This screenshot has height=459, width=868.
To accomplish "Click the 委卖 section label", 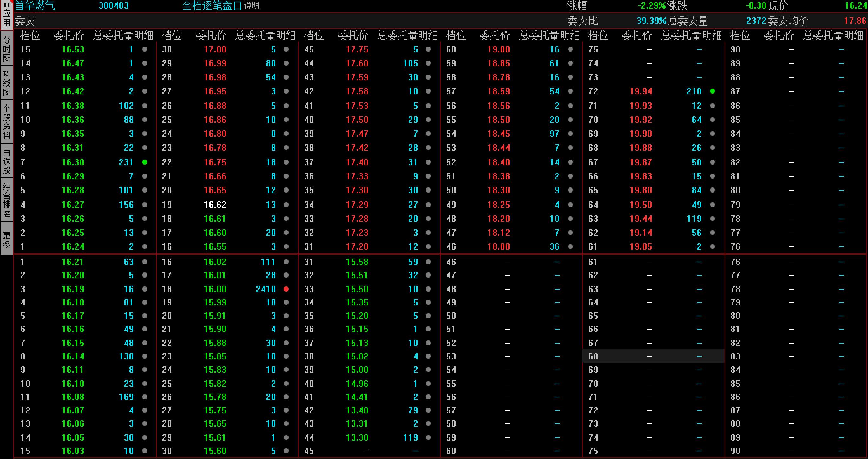I will coord(25,21).
